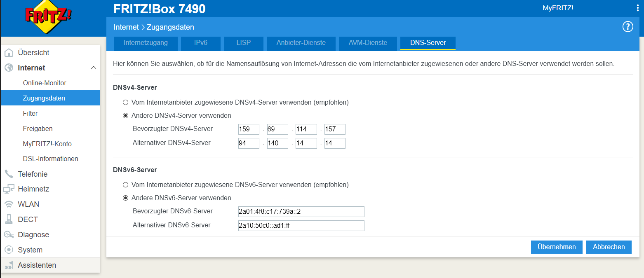Collapse the Internet menu chevron

[x=94, y=68]
